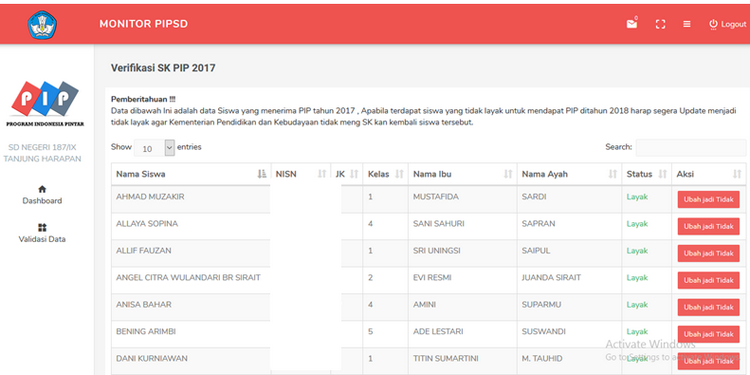Click father name SUSWANDI

point(544,331)
